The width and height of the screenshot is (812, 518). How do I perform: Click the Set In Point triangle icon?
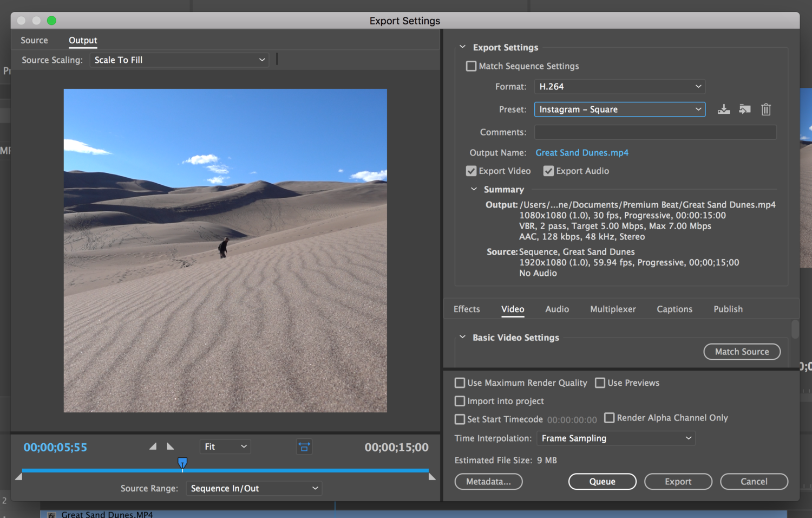click(x=153, y=446)
